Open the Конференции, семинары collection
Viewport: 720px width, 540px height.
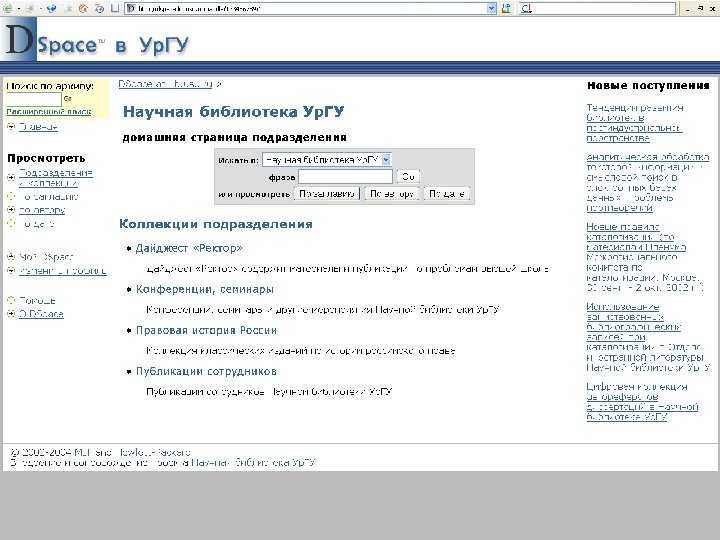pos(205,290)
